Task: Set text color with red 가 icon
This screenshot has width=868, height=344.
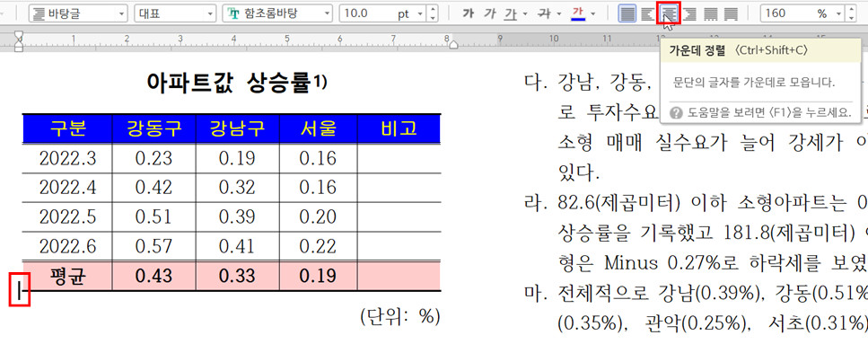Action: pyautogui.click(x=578, y=13)
